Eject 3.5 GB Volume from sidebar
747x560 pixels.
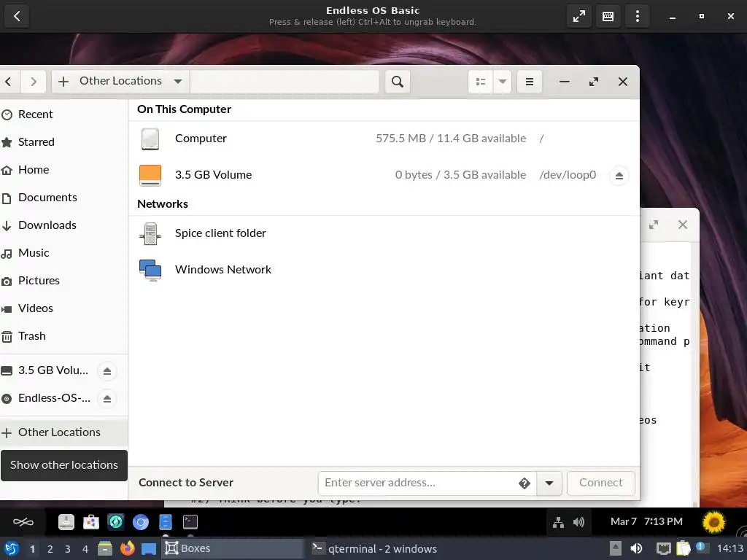click(107, 371)
